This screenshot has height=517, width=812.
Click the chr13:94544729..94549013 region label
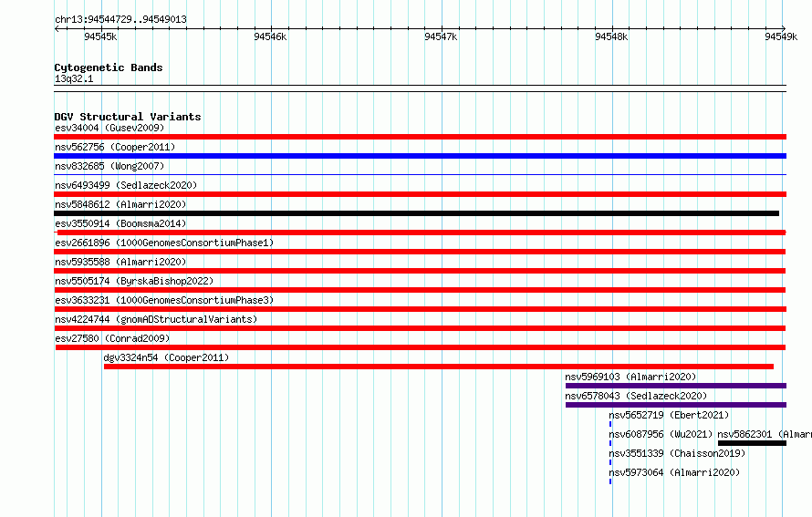(120, 19)
